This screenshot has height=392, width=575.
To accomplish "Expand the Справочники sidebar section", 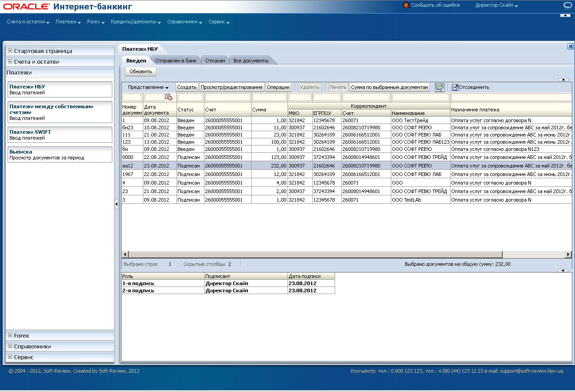I will (10, 346).
